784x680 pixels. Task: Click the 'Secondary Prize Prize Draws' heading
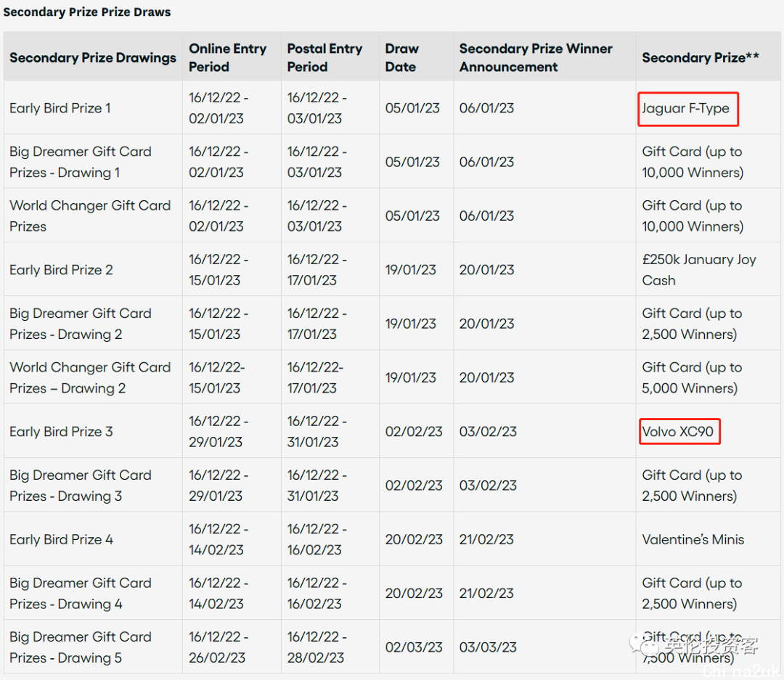pyautogui.click(x=87, y=12)
